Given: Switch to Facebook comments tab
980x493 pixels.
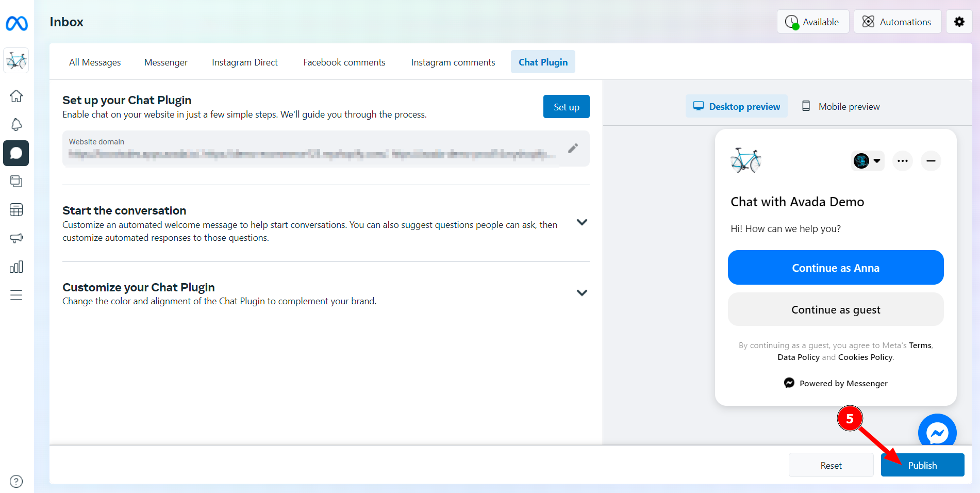Looking at the screenshot, I should 344,62.
